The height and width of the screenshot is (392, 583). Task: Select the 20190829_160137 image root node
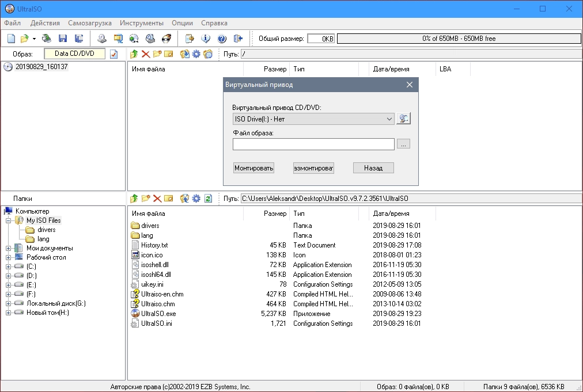click(41, 67)
